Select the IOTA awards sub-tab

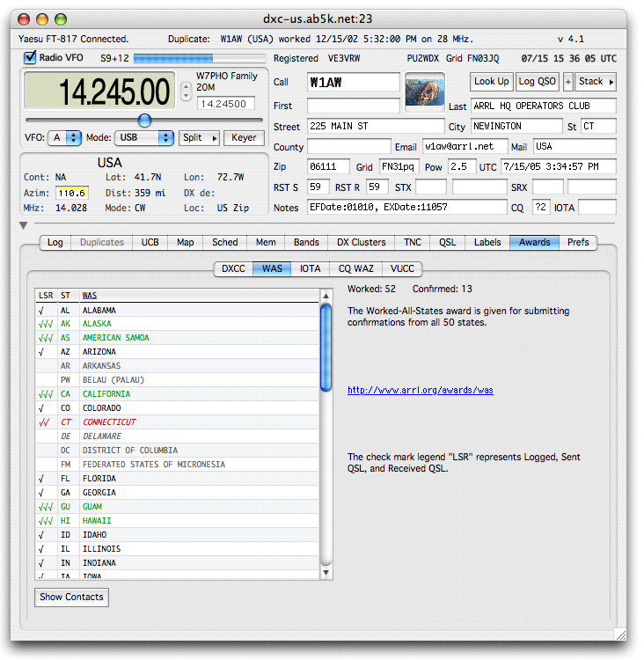310,269
